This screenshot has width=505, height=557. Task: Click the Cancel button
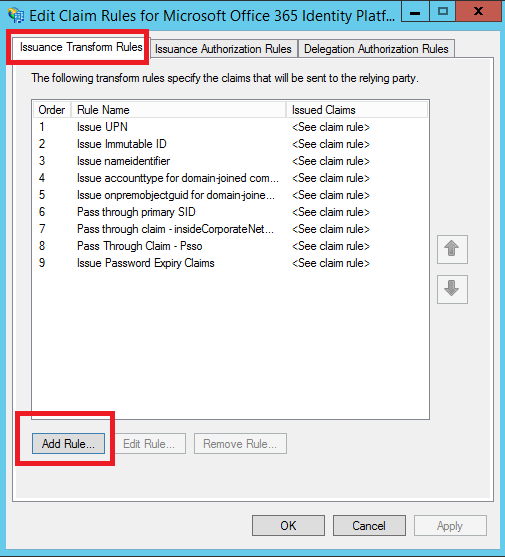pyautogui.click(x=369, y=525)
